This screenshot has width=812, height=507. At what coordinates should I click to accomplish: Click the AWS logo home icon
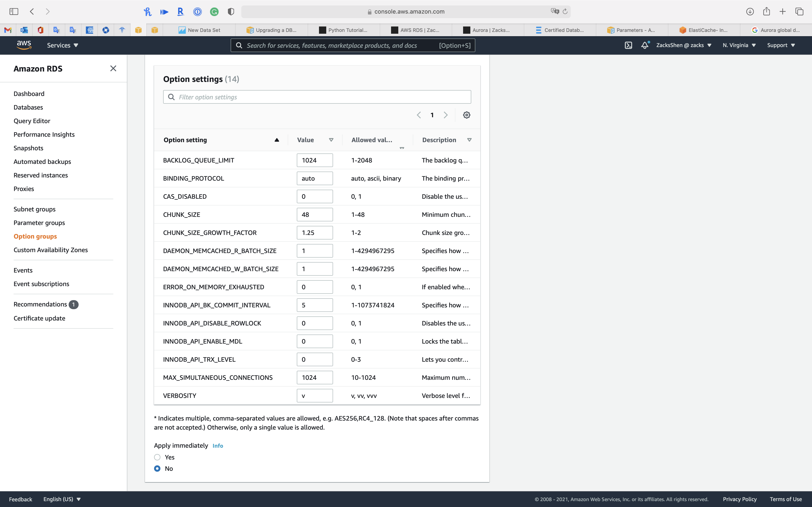tap(24, 45)
